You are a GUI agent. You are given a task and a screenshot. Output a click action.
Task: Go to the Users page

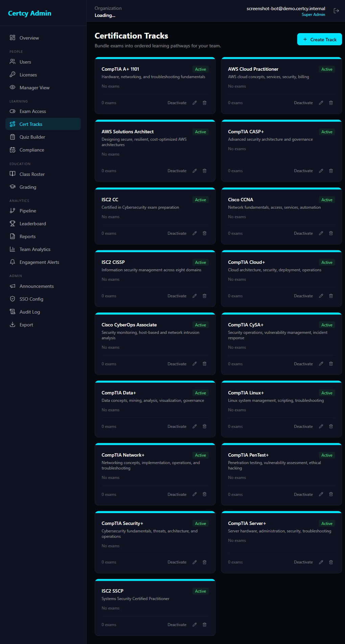(43, 62)
